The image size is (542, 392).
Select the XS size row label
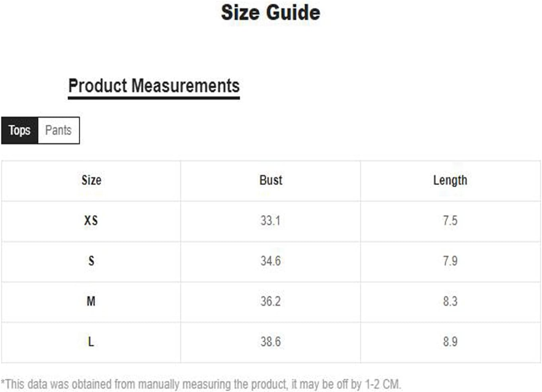[91, 220]
